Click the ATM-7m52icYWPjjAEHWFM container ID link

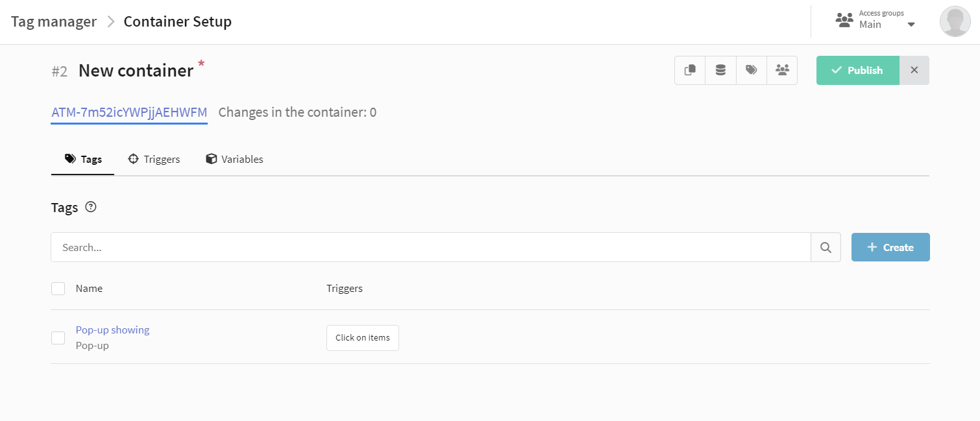(129, 112)
